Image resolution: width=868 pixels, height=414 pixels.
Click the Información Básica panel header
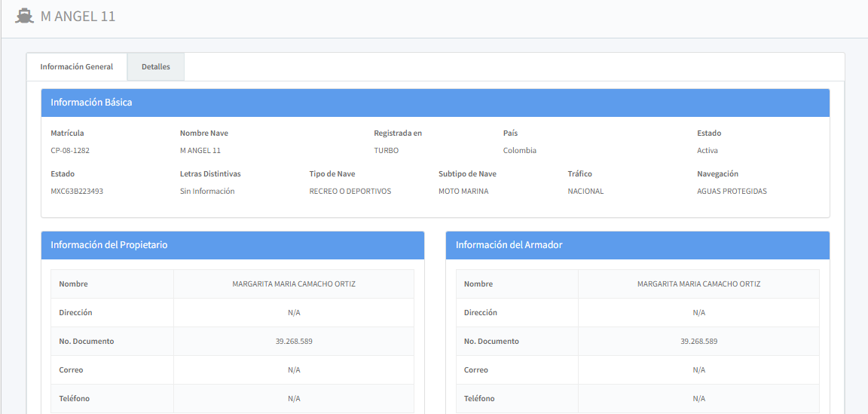coord(435,103)
